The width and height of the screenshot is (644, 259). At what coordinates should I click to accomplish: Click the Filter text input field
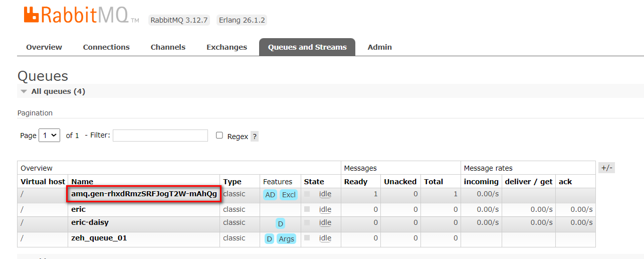point(160,136)
